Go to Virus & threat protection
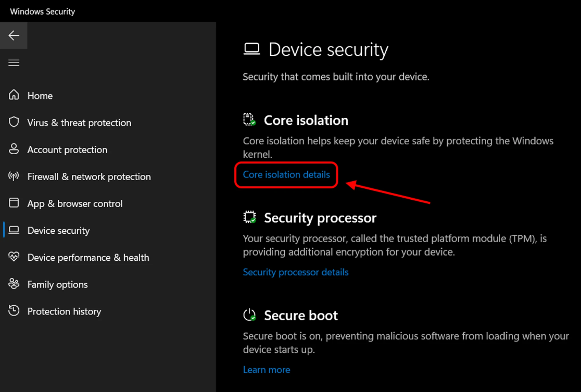581x392 pixels. point(79,123)
